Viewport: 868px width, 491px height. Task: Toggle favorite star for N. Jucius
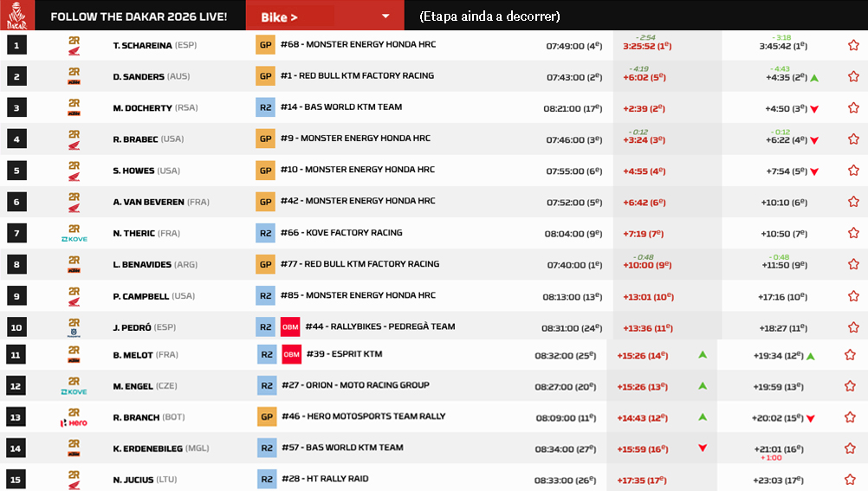tap(851, 480)
